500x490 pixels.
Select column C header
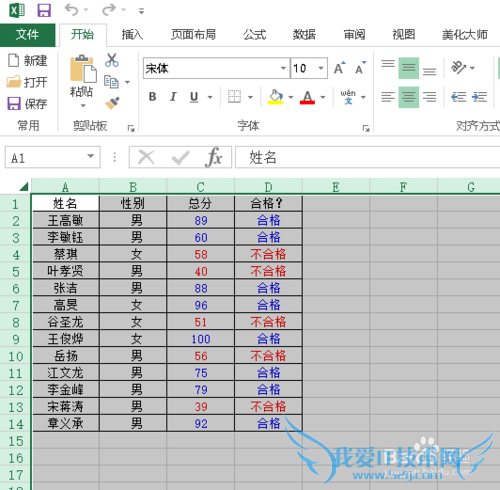(200, 186)
